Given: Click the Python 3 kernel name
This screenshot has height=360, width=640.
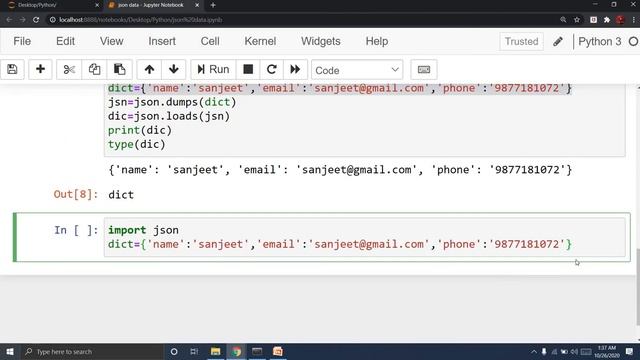Looking at the screenshot, I should coord(600,41).
